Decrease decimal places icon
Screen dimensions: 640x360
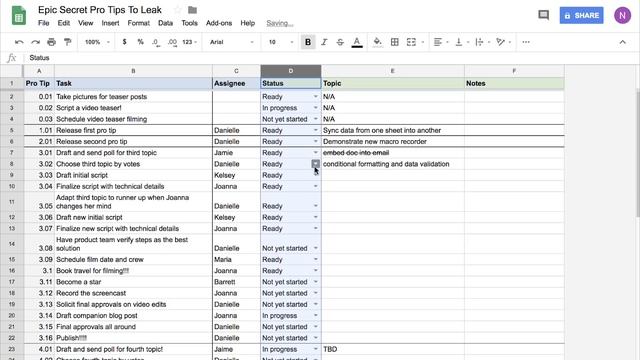(x=156, y=42)
